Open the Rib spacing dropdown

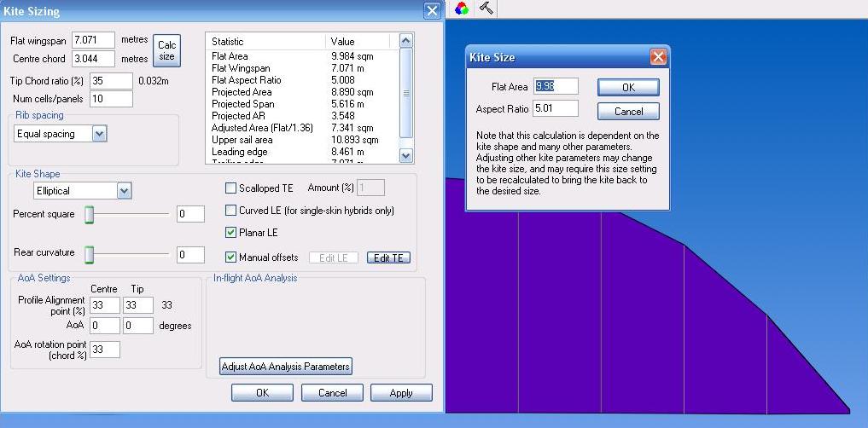(x=99, y=134)
